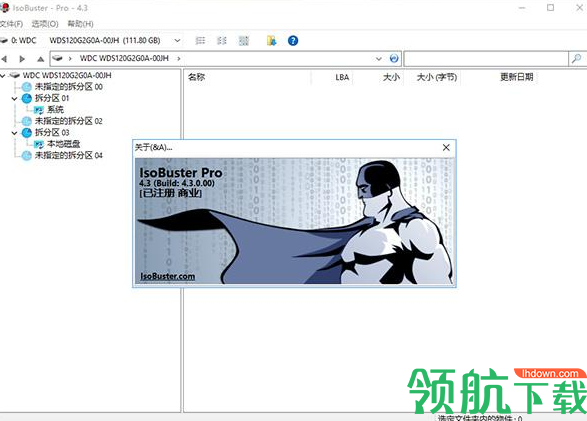
Task: Sort by the 名称 column header
Action: tap(197, 77)
